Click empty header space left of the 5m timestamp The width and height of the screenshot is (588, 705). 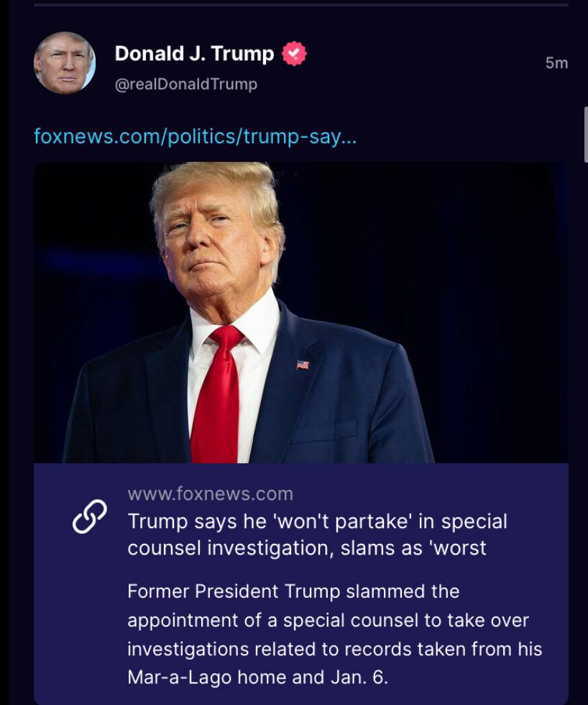pyautogui.click(x=431, y=63)
